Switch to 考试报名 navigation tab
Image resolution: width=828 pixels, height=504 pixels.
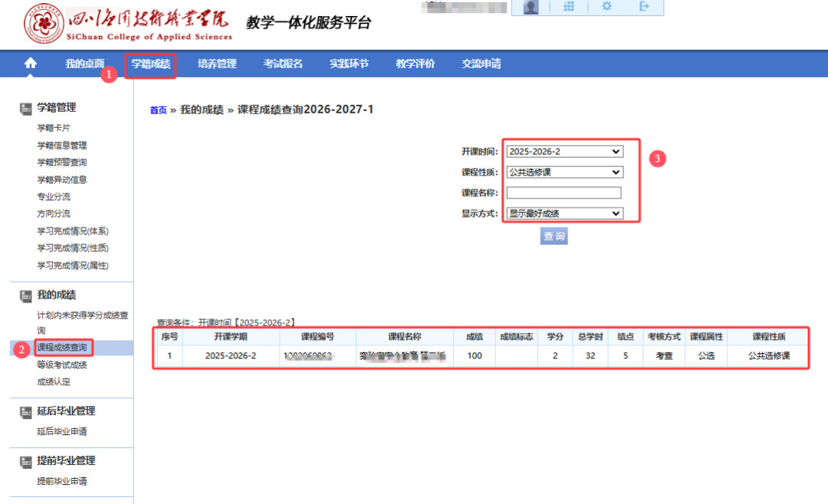(283, 64)
